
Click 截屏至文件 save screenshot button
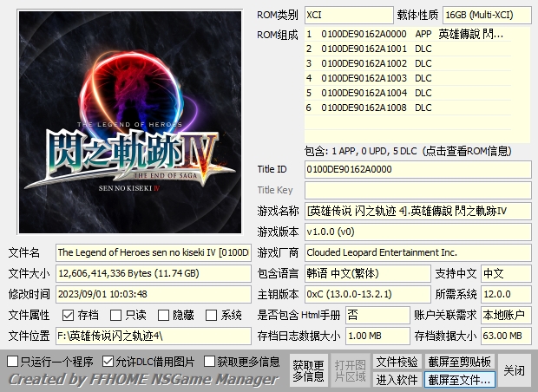click(459, 380)
